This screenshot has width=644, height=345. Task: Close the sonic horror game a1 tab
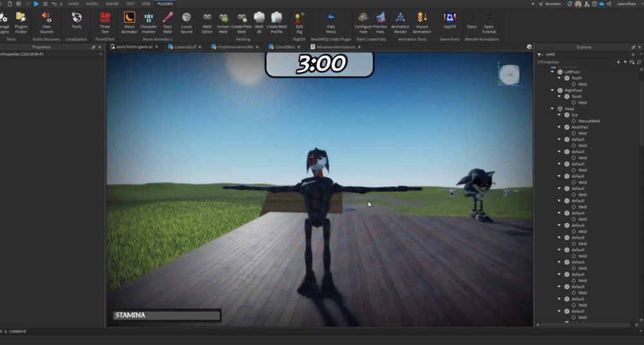(x=156, y=47)
